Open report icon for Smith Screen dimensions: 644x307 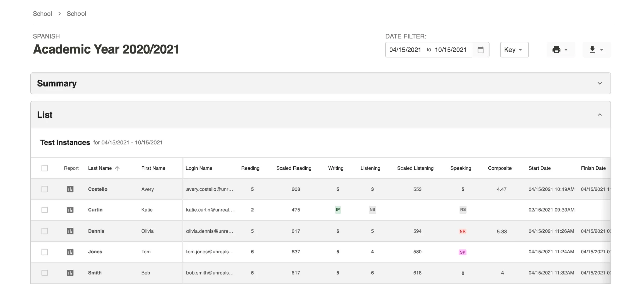70,273
